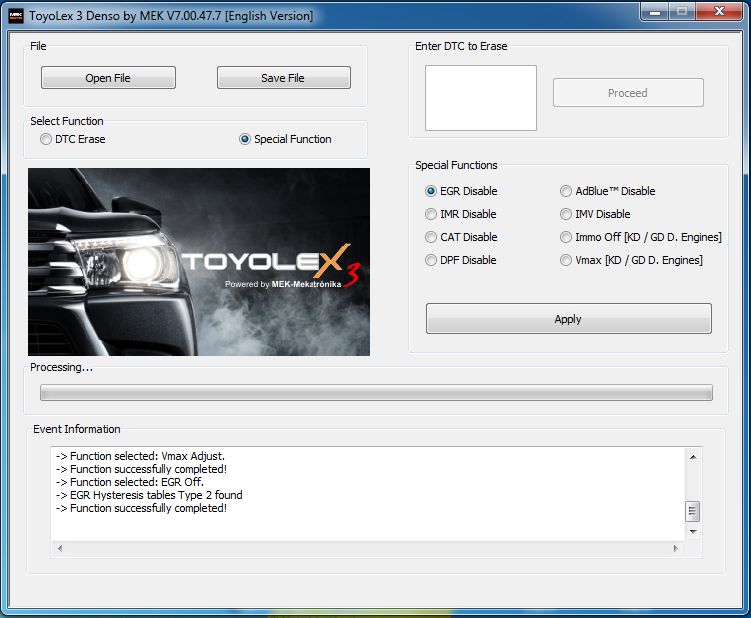
Task: Select the DPF Disable radio button
Action: (x=431, y=260)
